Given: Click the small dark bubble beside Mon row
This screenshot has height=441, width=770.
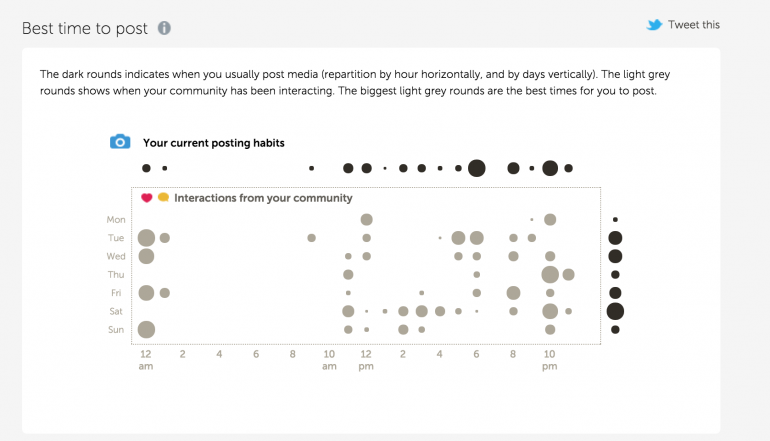Looking at the screenshot, I should (x=615, y=220).
